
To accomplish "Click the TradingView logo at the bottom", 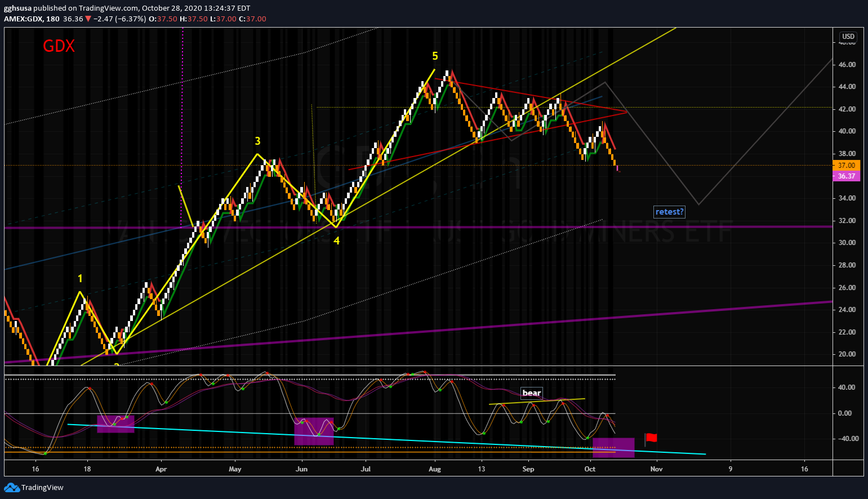I will [34, 488].
